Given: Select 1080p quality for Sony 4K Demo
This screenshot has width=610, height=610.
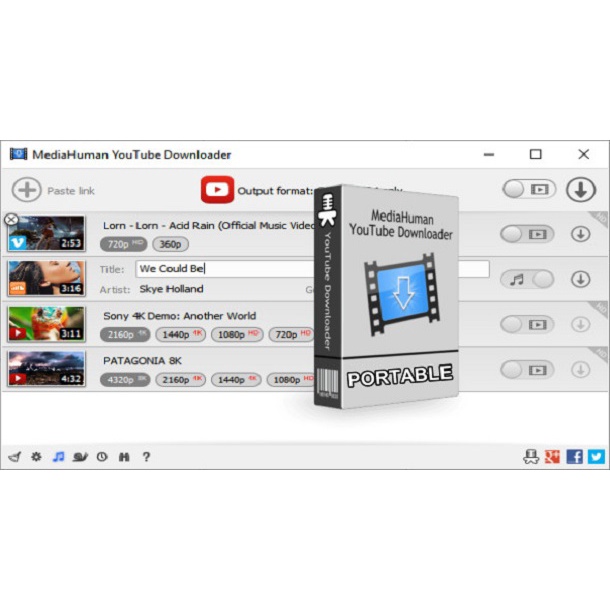Looking at the screenshot, I should (x=237, y=334).
